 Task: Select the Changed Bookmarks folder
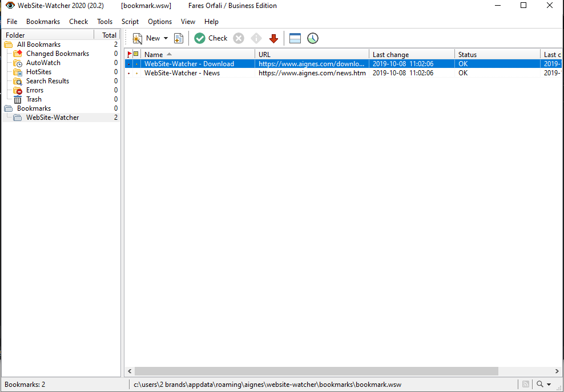(58, 54)
